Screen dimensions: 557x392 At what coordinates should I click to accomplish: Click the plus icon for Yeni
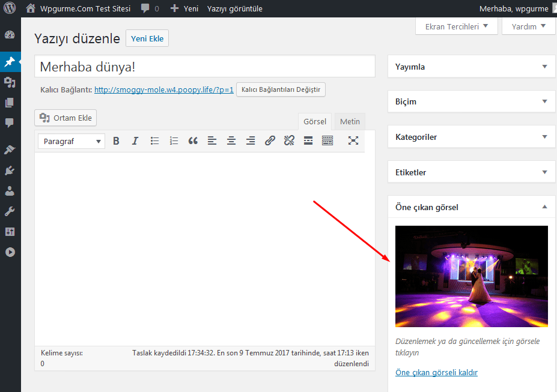[174, 8]
